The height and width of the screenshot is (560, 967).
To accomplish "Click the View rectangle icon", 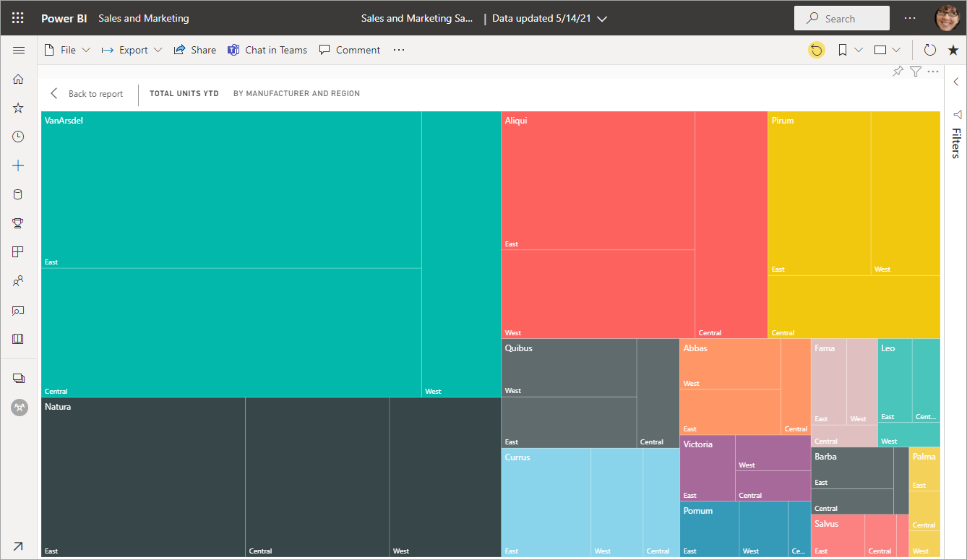I will (880, 50).
